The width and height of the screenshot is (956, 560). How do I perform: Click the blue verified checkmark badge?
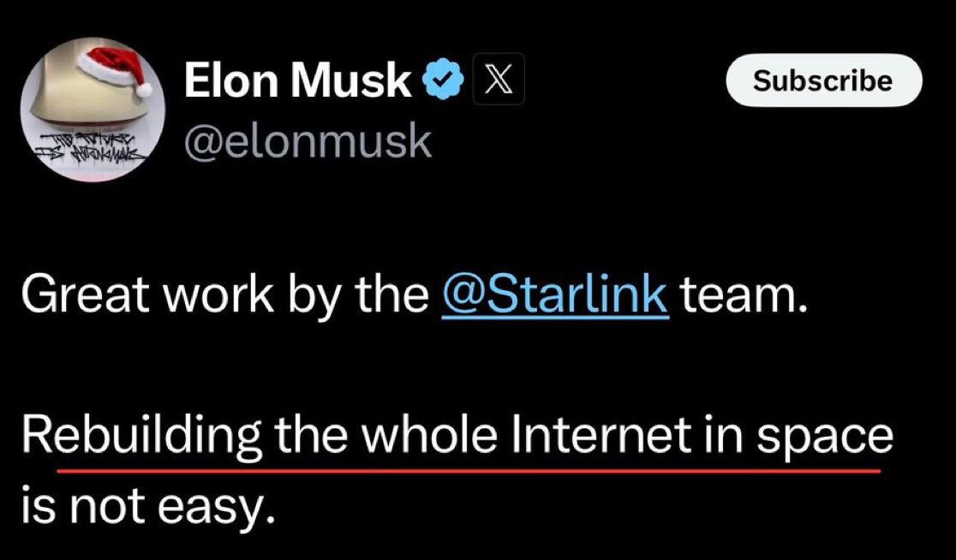coord(444,82)
